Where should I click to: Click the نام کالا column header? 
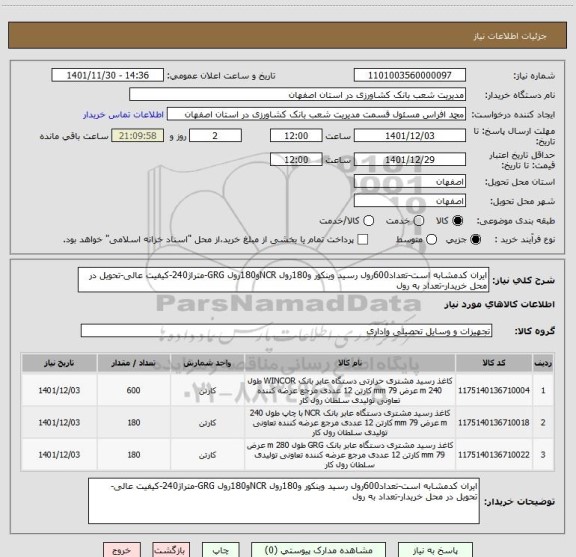tap(350, 363)
